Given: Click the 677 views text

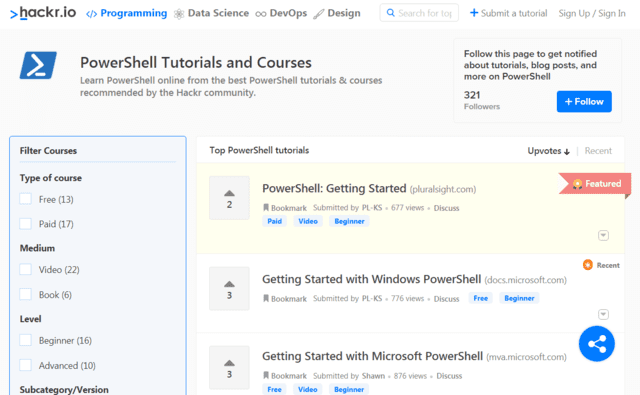Looking at the screenshot, I should (x=407, y=208).
